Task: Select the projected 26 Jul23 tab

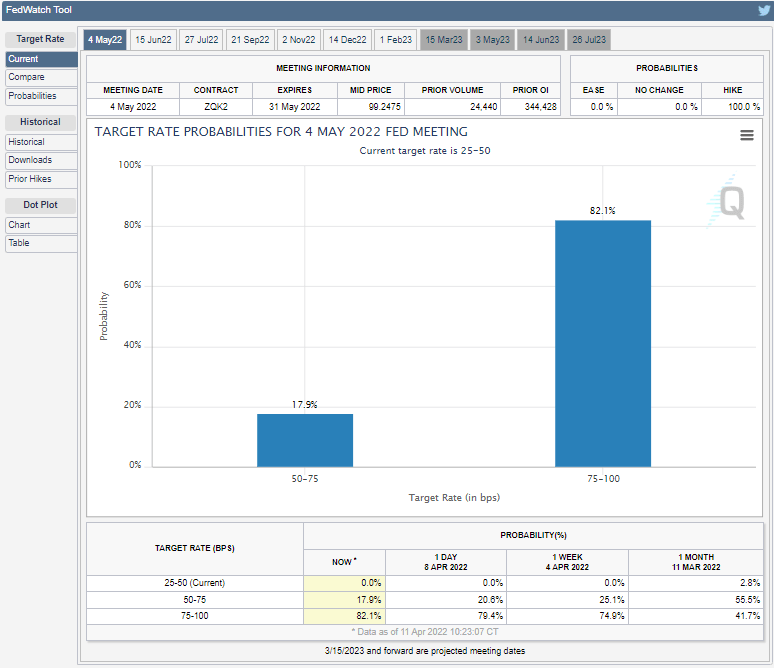Action: (x=589, y=40)
